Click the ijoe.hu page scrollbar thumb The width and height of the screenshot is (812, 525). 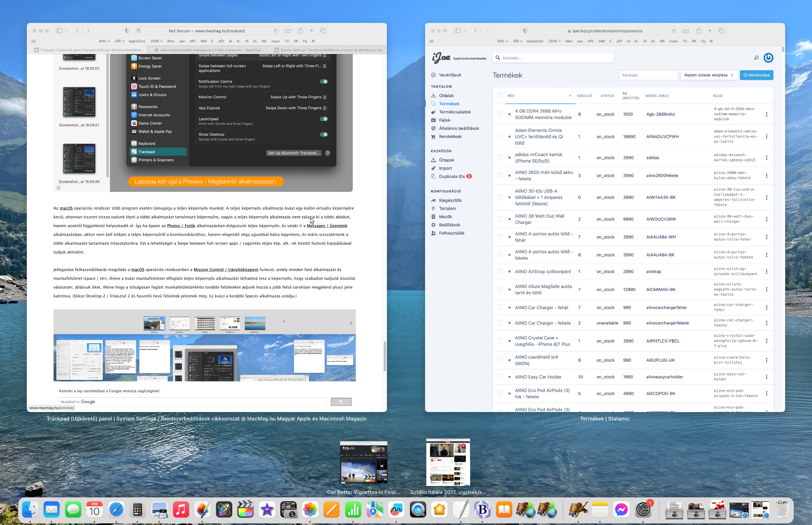pos(782,50)
